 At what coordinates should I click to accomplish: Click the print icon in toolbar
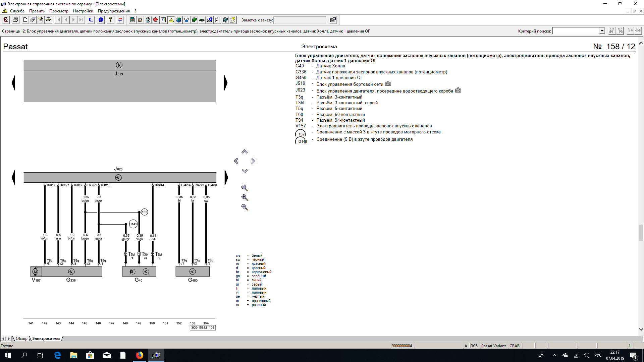click(15, 20)
